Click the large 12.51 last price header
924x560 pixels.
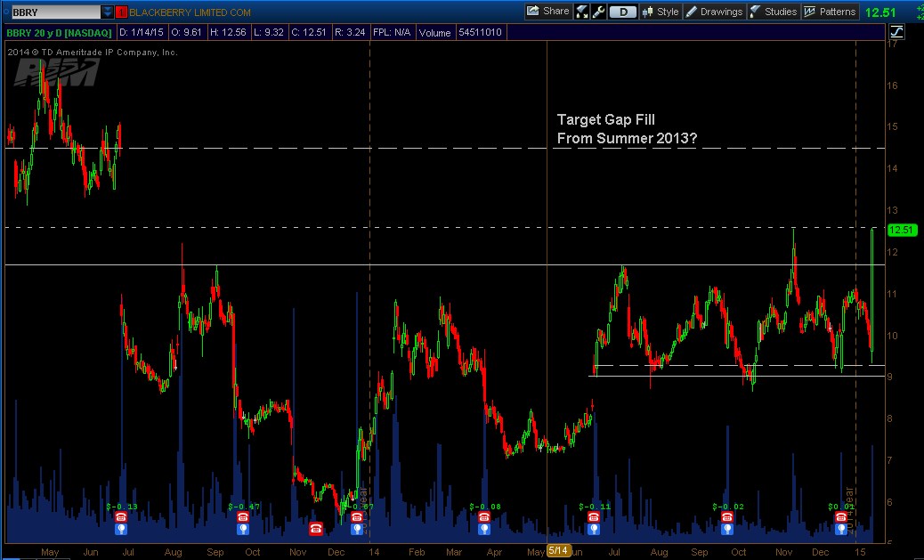[x=880, y=12]
